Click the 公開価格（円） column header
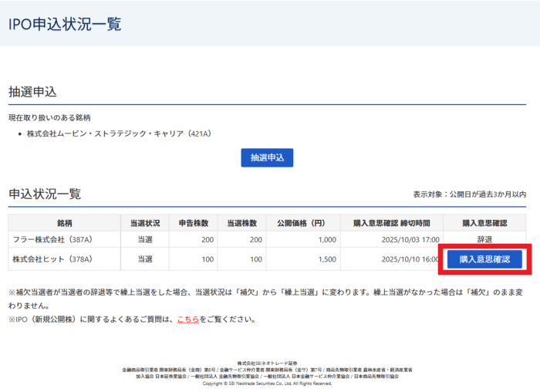Viewport: 540px width, 392px height. pos(303,223)
